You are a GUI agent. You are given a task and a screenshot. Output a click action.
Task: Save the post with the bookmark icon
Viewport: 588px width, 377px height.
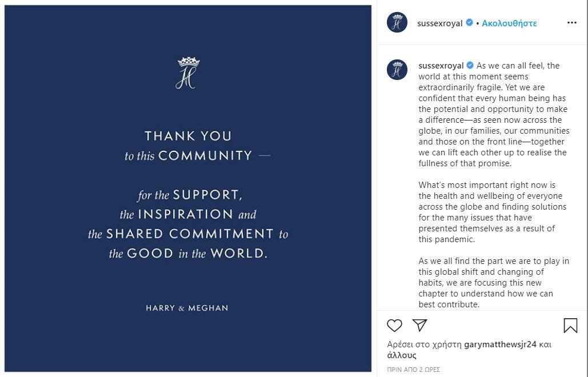570,326
